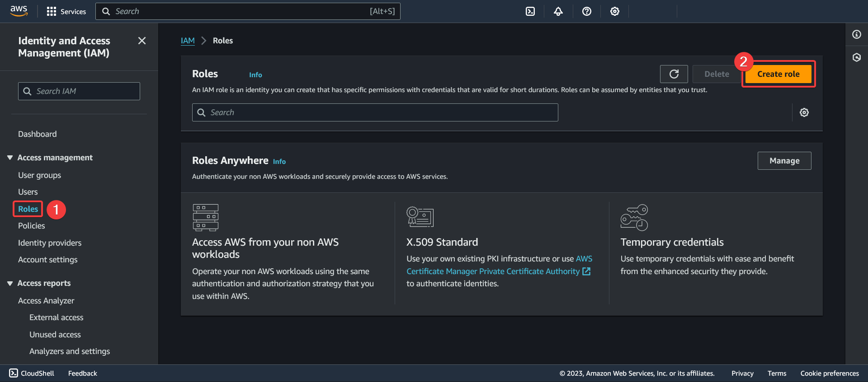Click the CloudShell icon in footer
Image resolution: width=868 pixels, height=382 pixels.
[14, 373]
